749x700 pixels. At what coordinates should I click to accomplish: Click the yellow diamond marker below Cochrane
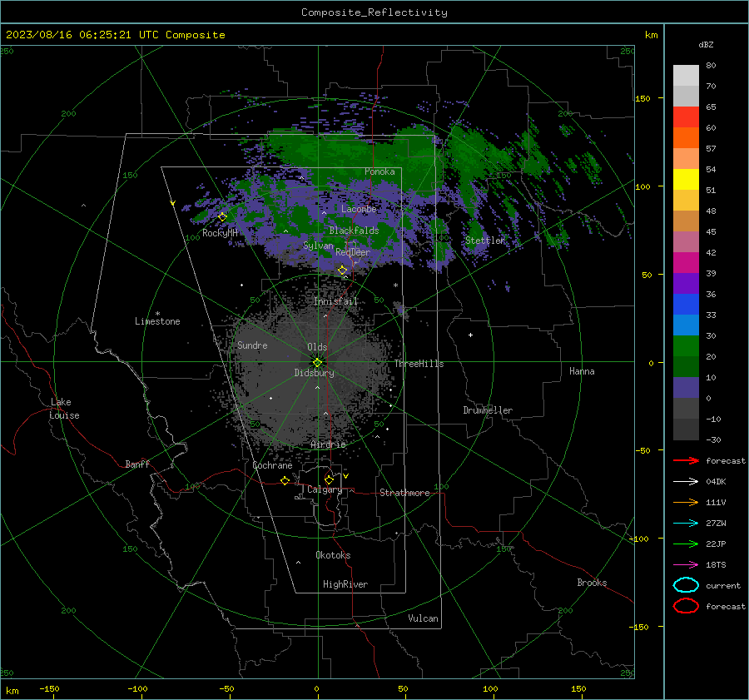(x=285, y=480)
